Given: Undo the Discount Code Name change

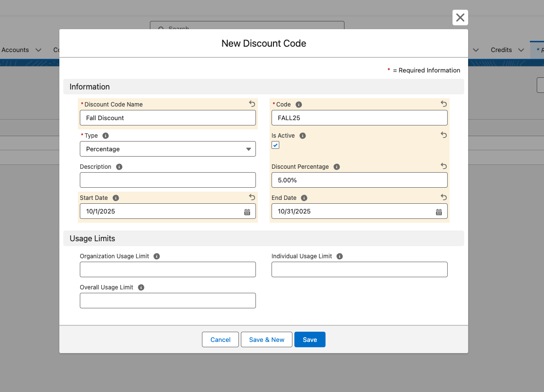Looking at the screenshot, I should pos(252,104).
